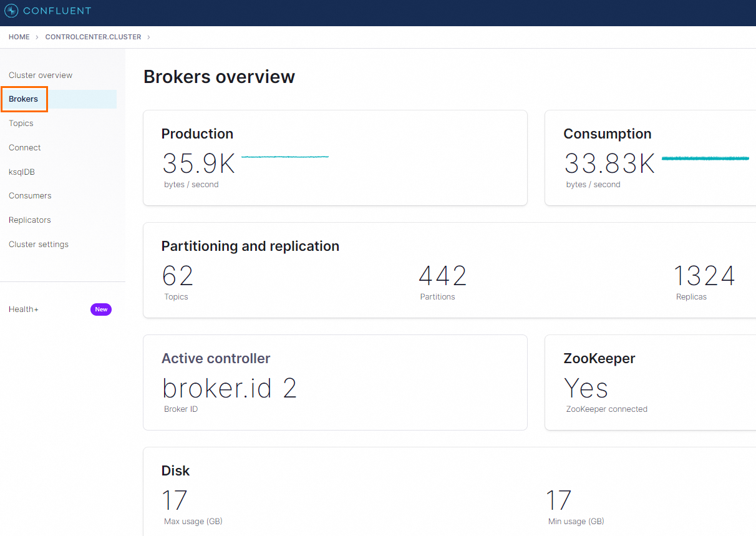Open the ZooKeeper status card

[x=650, y=383]
